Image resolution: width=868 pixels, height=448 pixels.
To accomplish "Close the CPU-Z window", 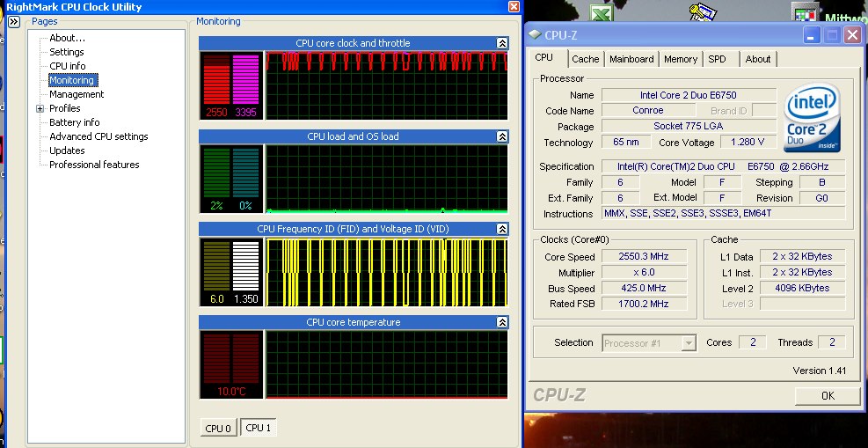I will [x=852, y=35].
